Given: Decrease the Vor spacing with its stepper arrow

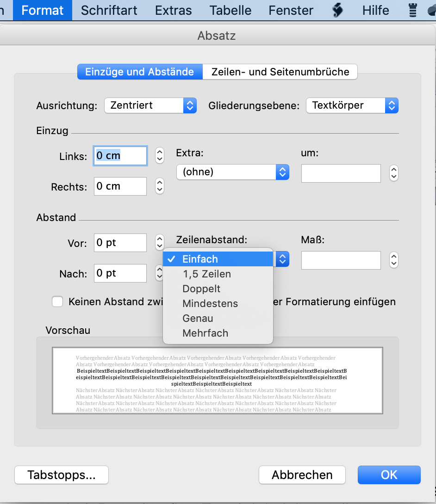Looking at the screenshot, I should point(160,246).
